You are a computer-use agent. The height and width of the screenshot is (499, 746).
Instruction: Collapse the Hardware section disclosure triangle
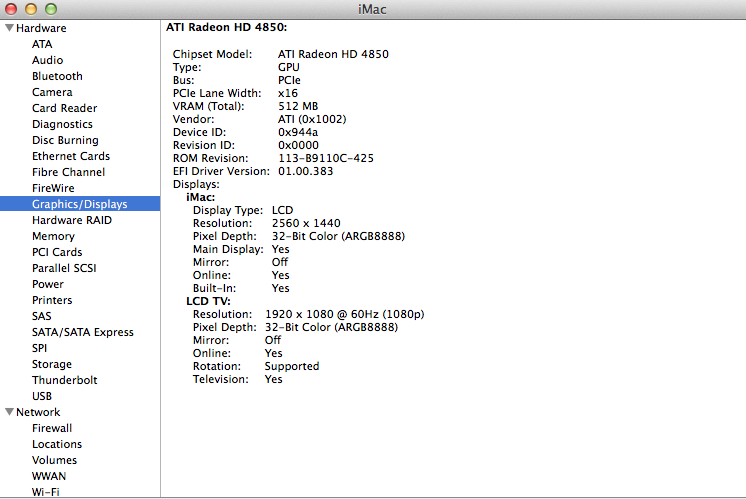pyautogui.click(x=9, y=28)
